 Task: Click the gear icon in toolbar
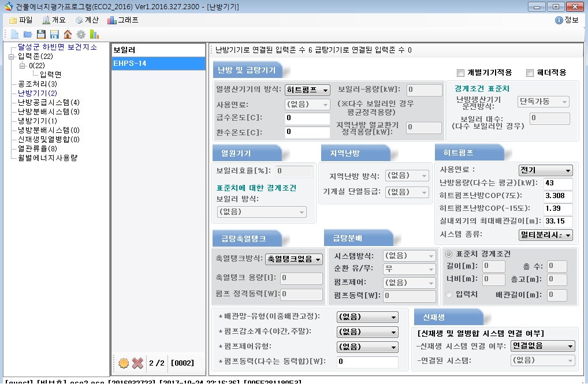click(x=81, y=34)
